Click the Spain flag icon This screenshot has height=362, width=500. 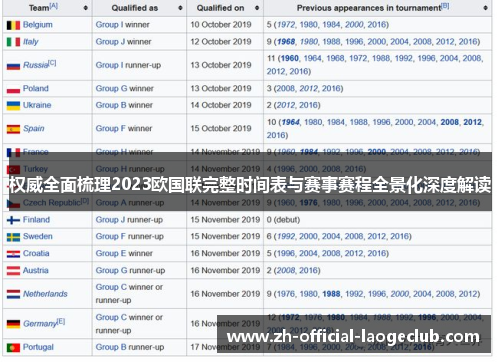click(13, 129)
